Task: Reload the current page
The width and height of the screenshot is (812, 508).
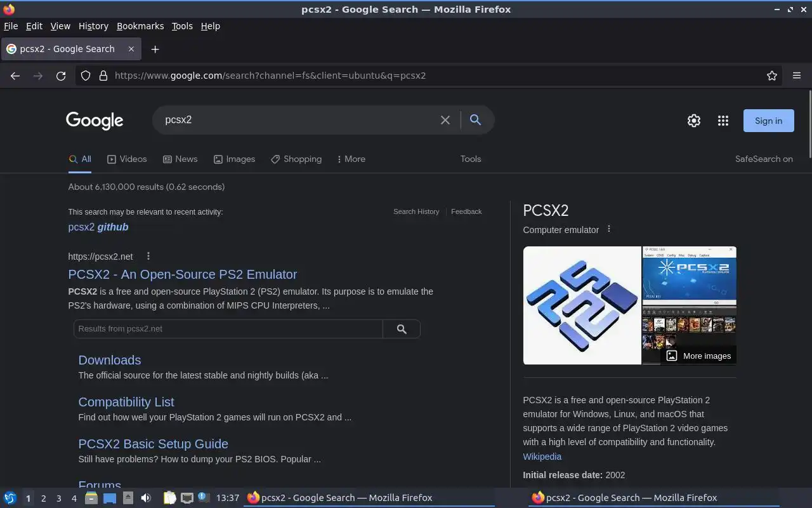Action: pos(61,76)
